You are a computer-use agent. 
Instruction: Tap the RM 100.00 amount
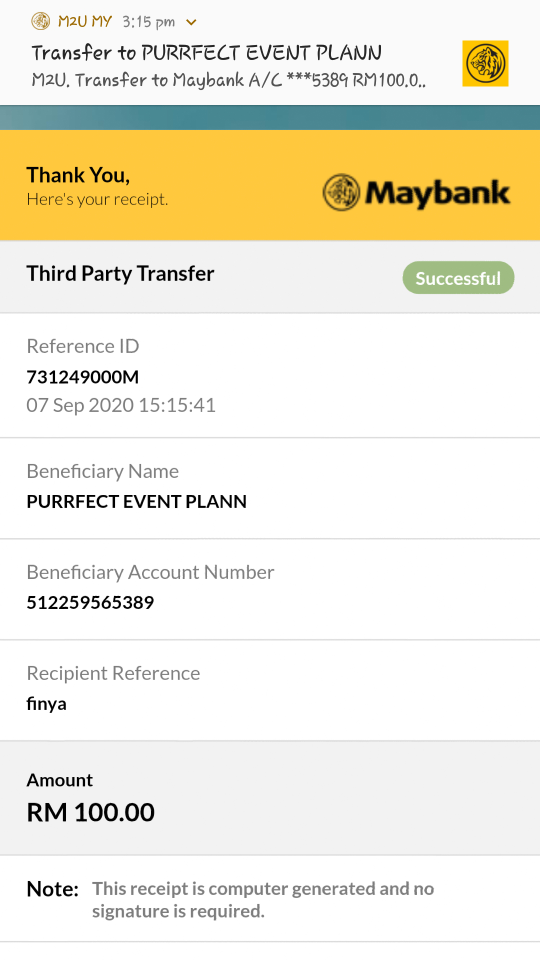point(91,812)
